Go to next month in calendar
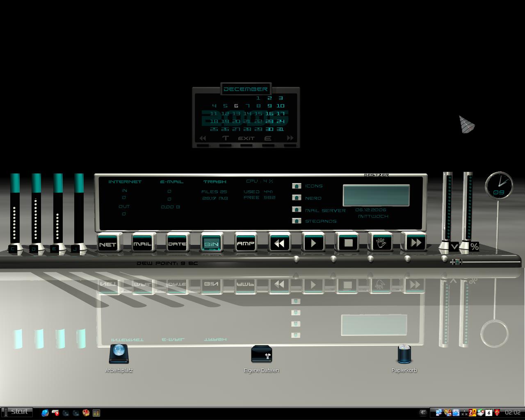This screenshot has height=420, width=525. (290, 138)
